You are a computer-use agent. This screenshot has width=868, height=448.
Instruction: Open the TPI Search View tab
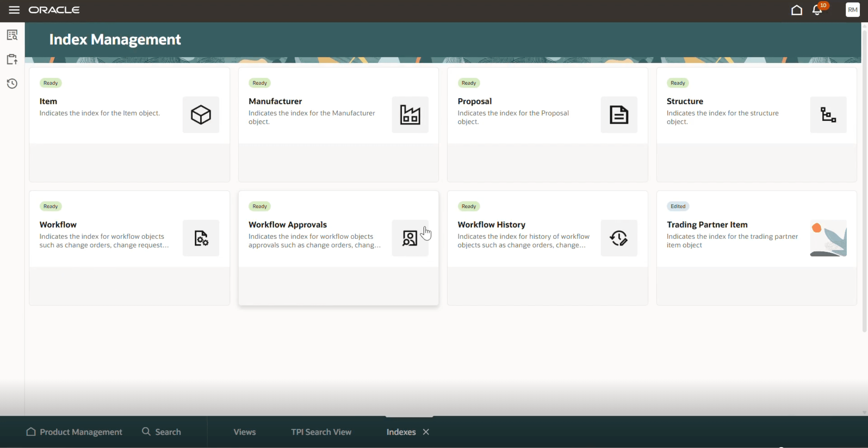coord(320,432)
